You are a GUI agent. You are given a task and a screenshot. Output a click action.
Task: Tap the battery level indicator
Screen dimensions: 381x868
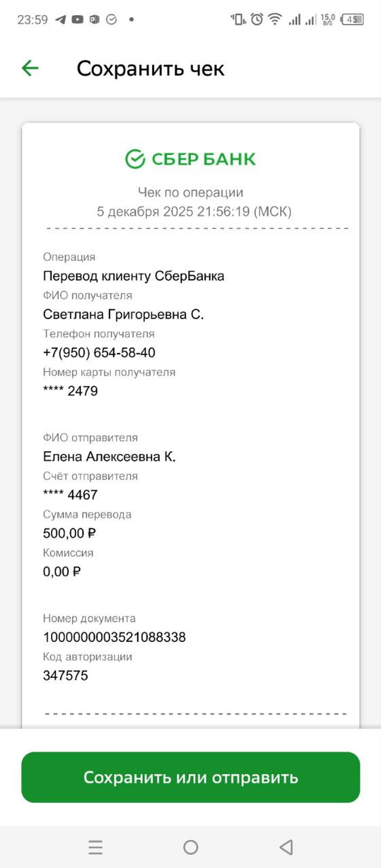pyautogui.click(x=352, y=20)
